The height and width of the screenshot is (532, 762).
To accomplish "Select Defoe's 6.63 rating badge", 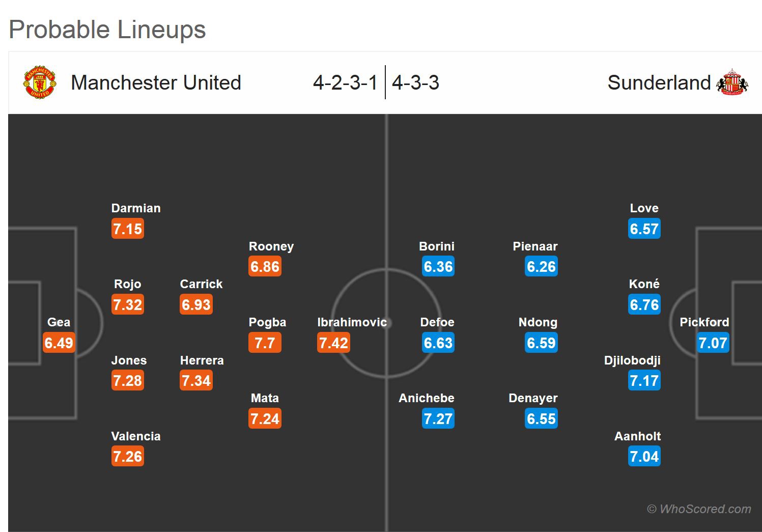I will [x=438, y=343].
